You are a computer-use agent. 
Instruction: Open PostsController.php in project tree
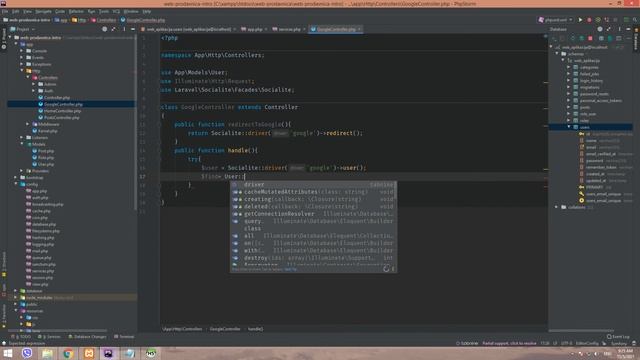tap(61, 118)
